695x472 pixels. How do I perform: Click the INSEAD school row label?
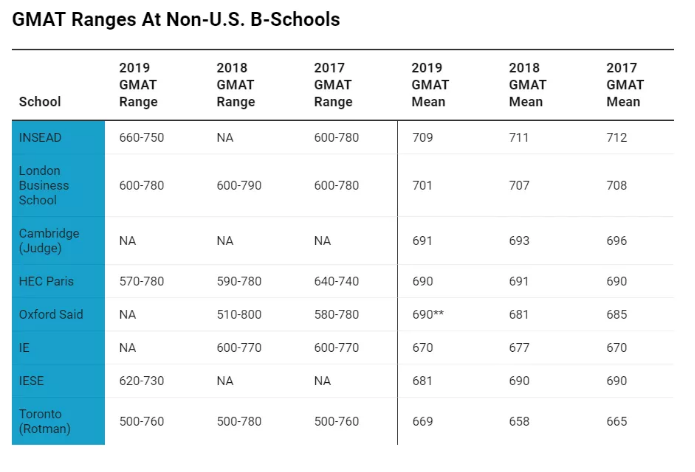click(40, 138)
